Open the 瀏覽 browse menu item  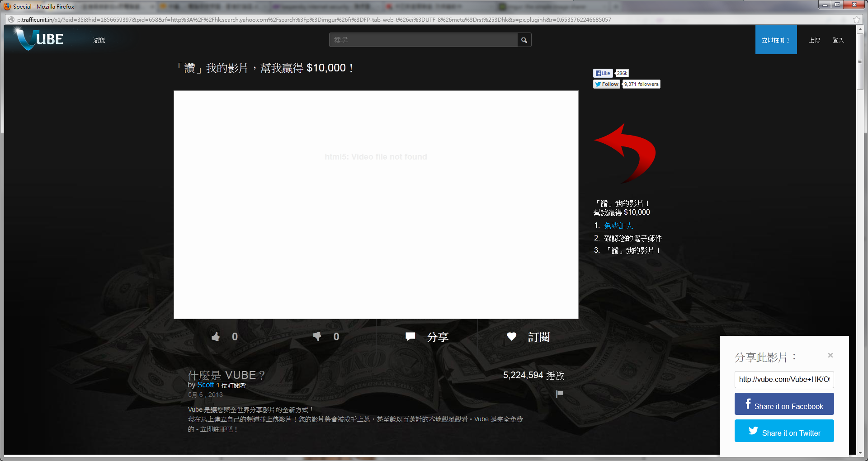tap(99, 40)
